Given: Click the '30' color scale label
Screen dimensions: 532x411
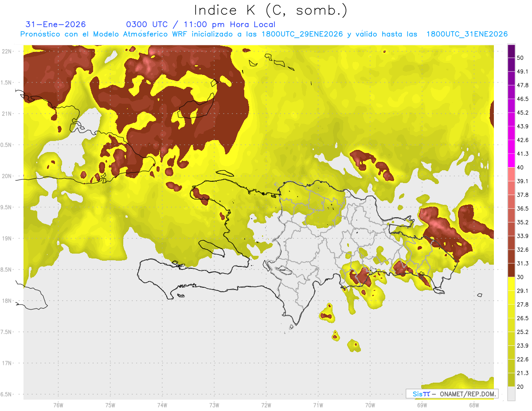Looking at the screenshot, I should (x=520, y=277).
